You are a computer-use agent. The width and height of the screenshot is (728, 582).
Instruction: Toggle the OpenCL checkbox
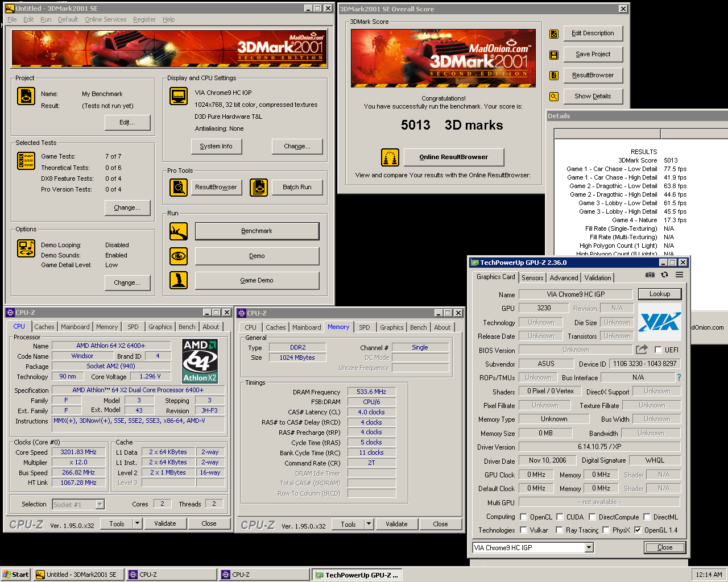[x=523, y=517]
